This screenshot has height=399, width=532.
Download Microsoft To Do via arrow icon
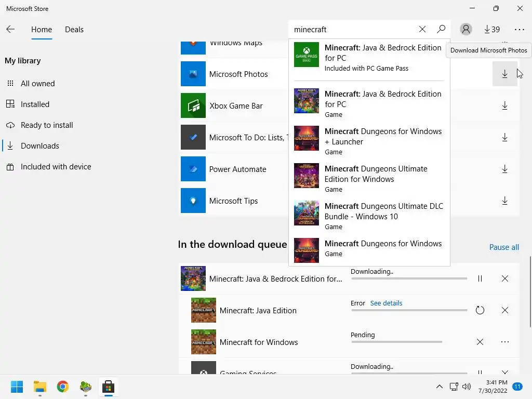[504, 137]
